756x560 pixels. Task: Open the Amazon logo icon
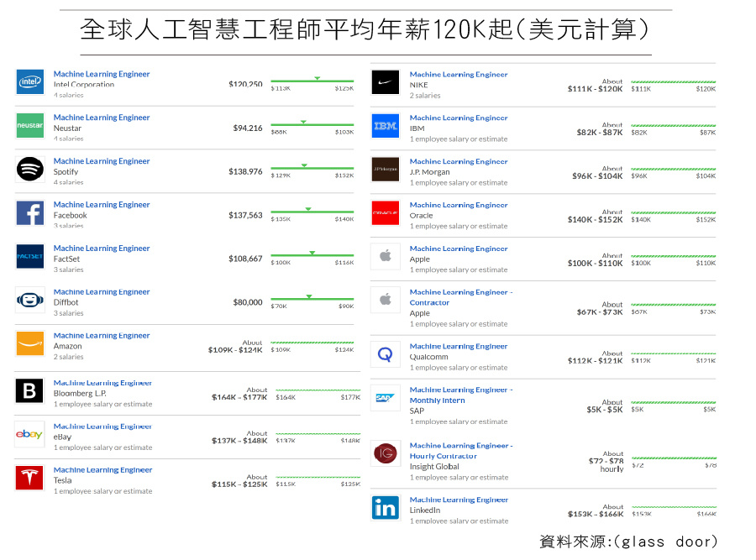30,343
